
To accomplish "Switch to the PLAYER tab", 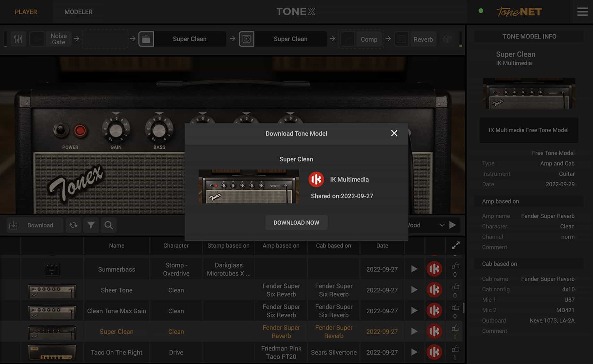I will click(26, 12).
